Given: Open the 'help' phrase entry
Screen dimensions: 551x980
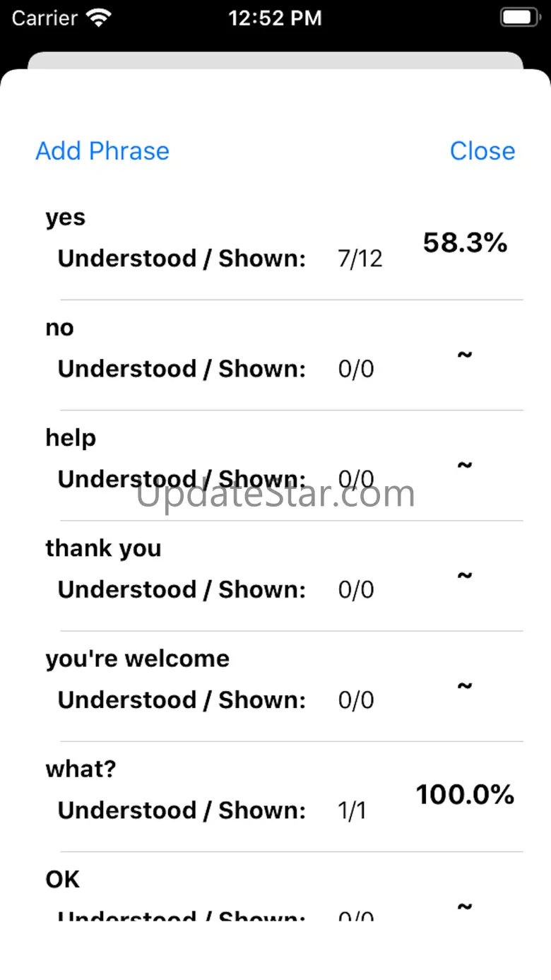Looking at the screenshot, I should pyautogui.click(x=275, y=465).
